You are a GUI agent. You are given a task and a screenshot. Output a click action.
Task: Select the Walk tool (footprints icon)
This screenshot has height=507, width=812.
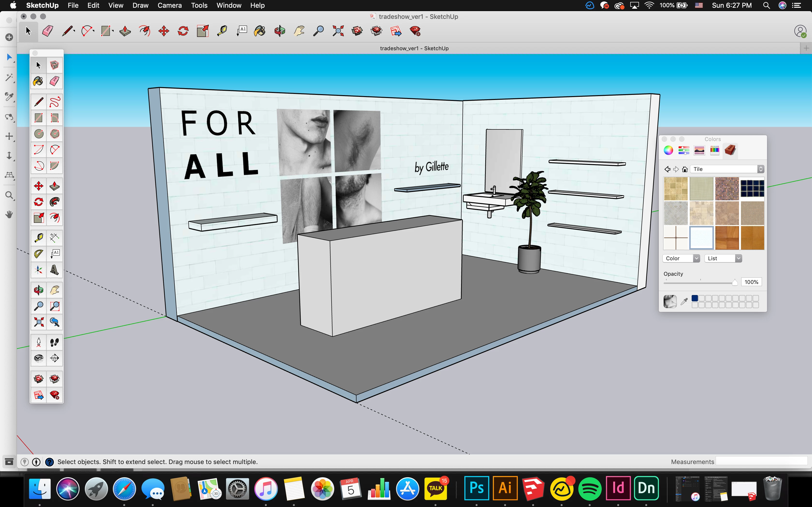pos(55,342)
